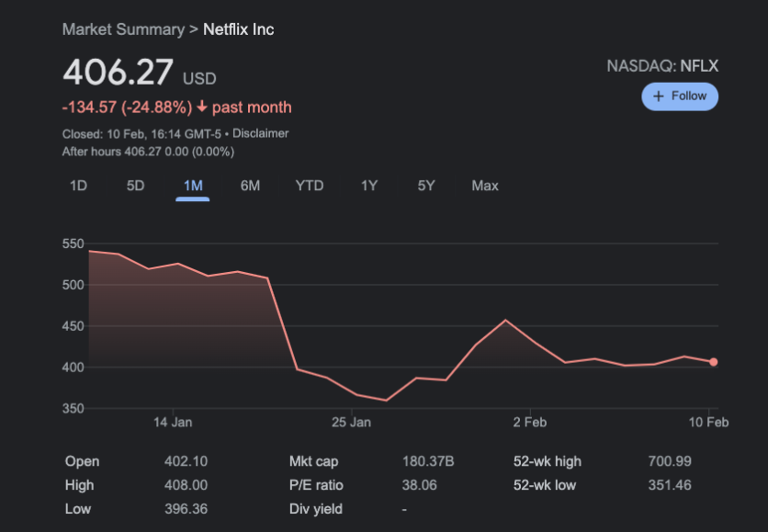Click the After hours price line
Screen dimensions: 768x532
click(149, 152)
